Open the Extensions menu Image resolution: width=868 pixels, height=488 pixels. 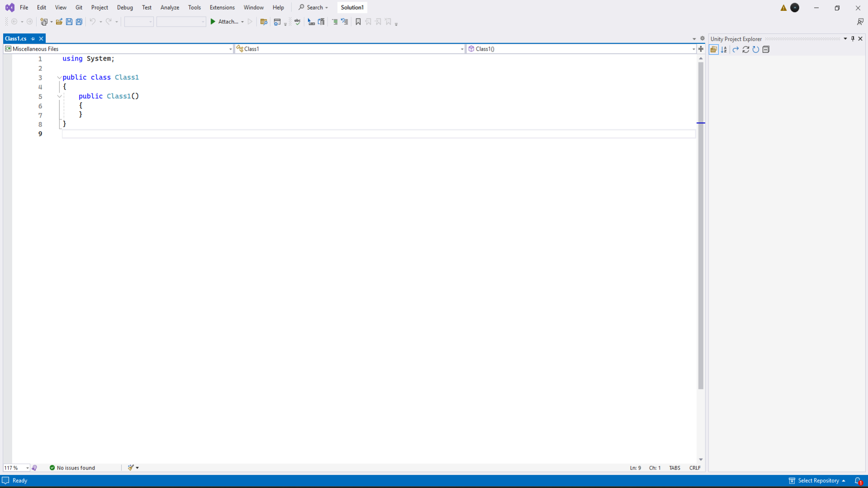point(222,8)
